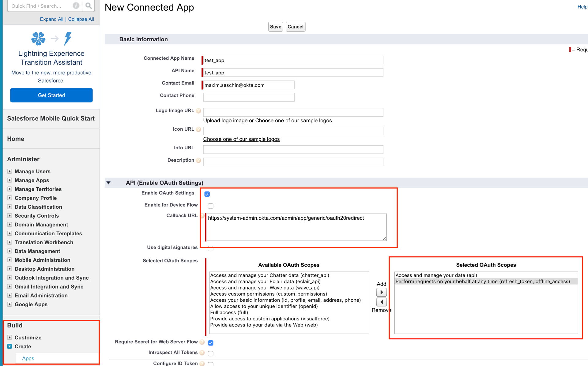Click the Remove arrow button for OAuth scopes
Image resolution: width=588 pixels, height=366 pixels.
pyautogui.click(x=381, y=302)
